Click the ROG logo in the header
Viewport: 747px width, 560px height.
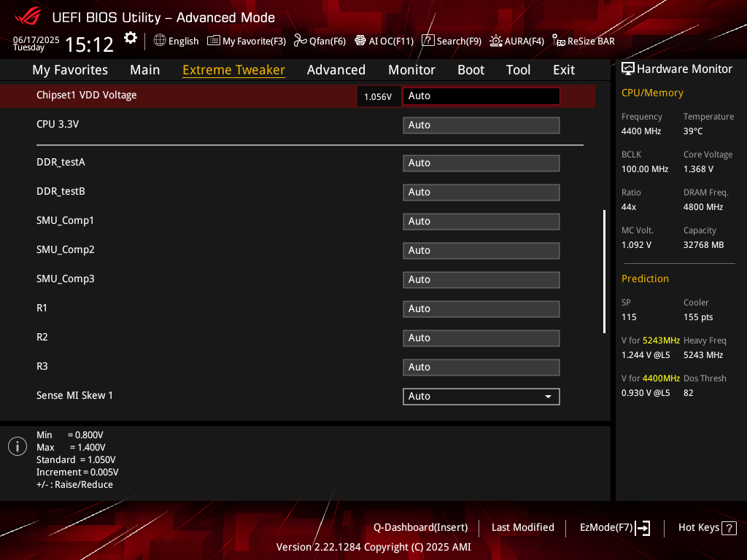[28, 17]
